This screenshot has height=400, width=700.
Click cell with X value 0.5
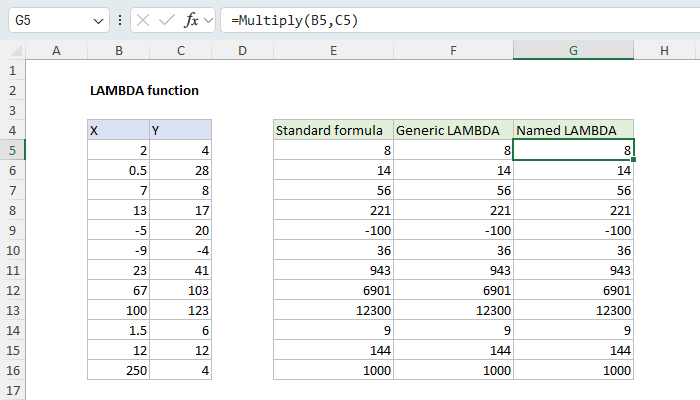coord(119,171)
